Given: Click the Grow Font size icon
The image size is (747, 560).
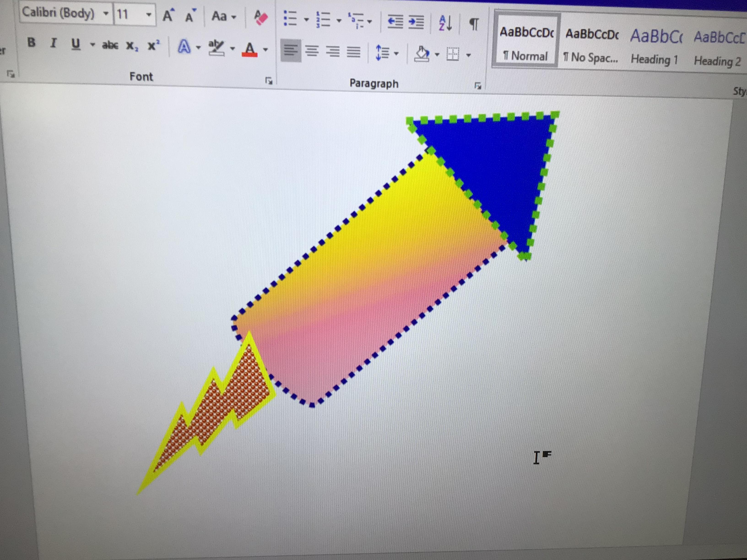Looking at the screenshot, I should click(168, 16).
